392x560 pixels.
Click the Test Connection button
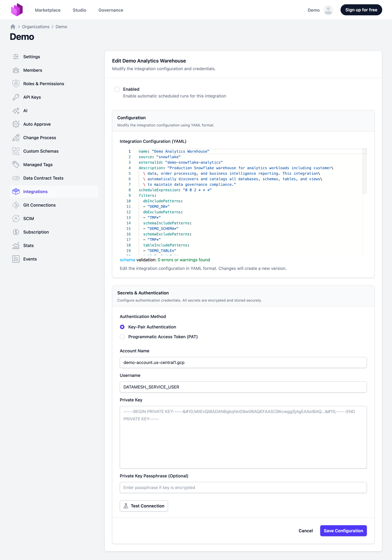click(144, 506)
